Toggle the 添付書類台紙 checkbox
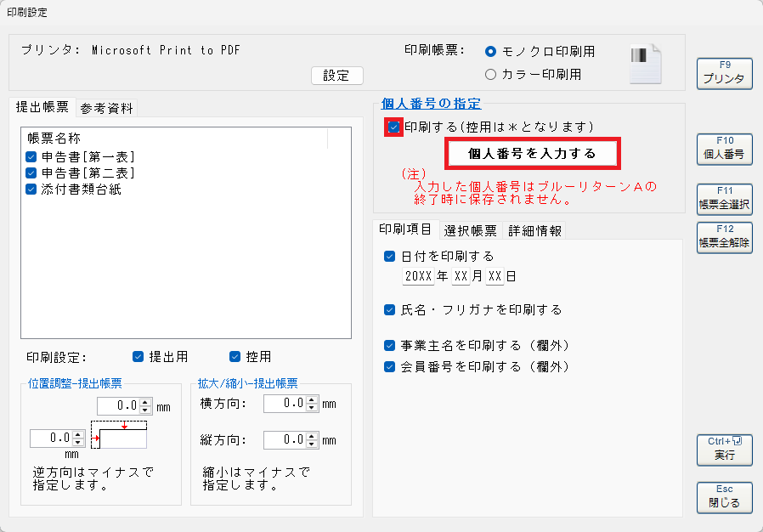 [31, 190]
